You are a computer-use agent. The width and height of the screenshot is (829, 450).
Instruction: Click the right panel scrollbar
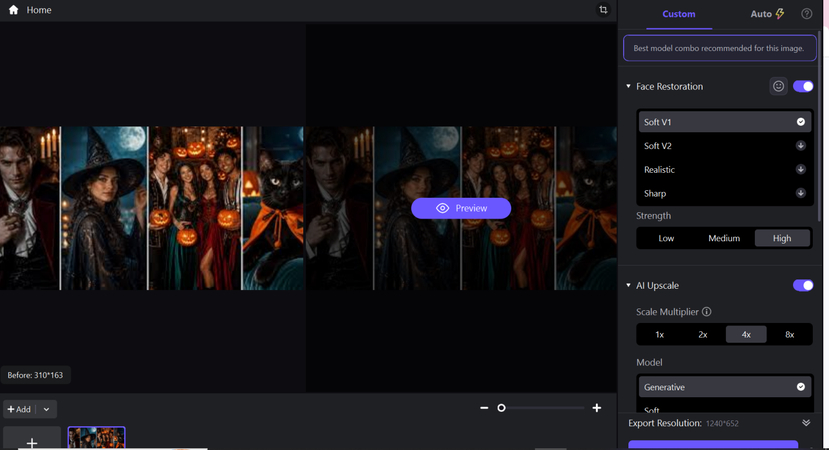820,127
